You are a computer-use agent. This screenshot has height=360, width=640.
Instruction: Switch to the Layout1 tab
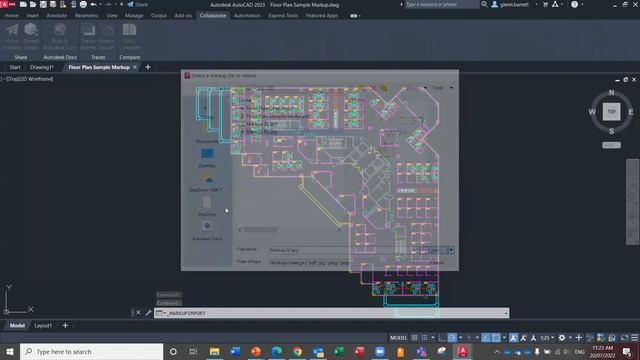tap(43, 325)
